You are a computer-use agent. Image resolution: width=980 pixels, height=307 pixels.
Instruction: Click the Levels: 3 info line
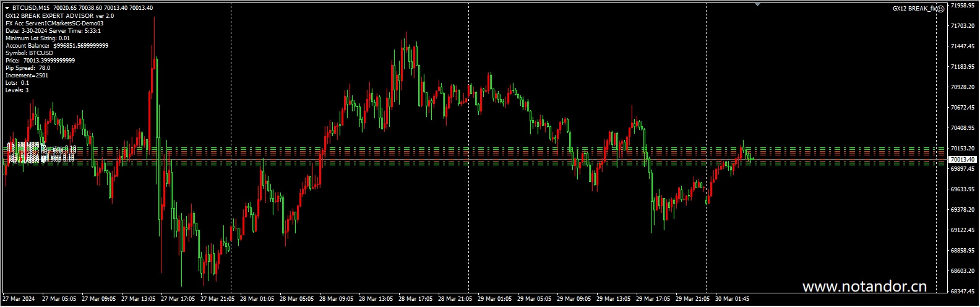(x=17, y=90)
